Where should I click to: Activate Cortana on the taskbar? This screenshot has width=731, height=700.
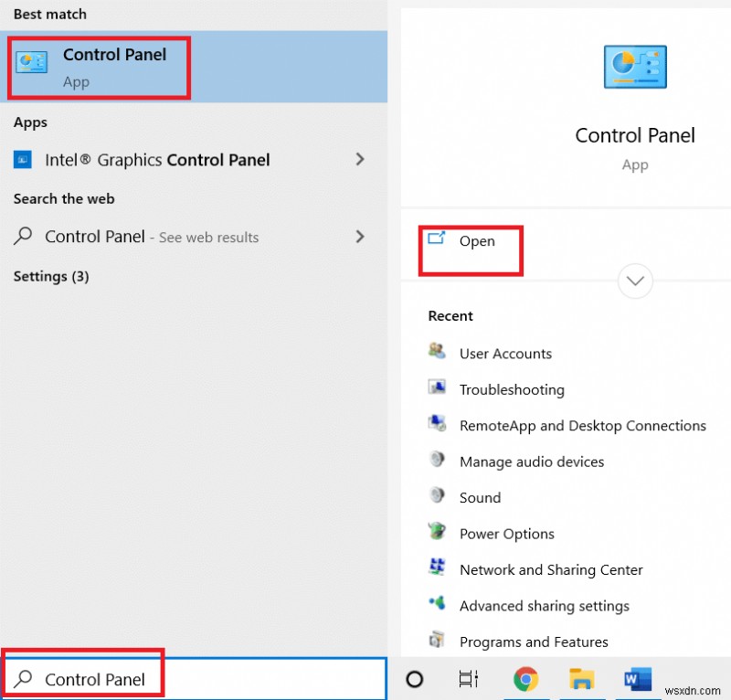point(414,679)
